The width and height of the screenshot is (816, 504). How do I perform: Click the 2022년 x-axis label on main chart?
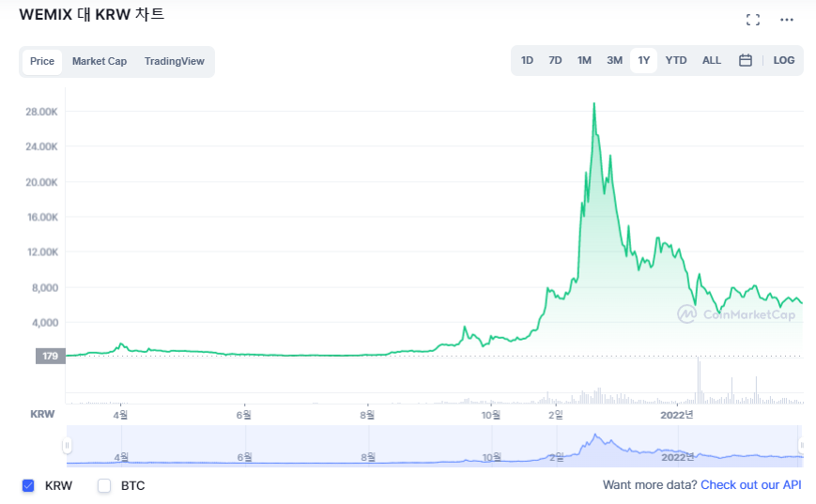pos(677,415)
